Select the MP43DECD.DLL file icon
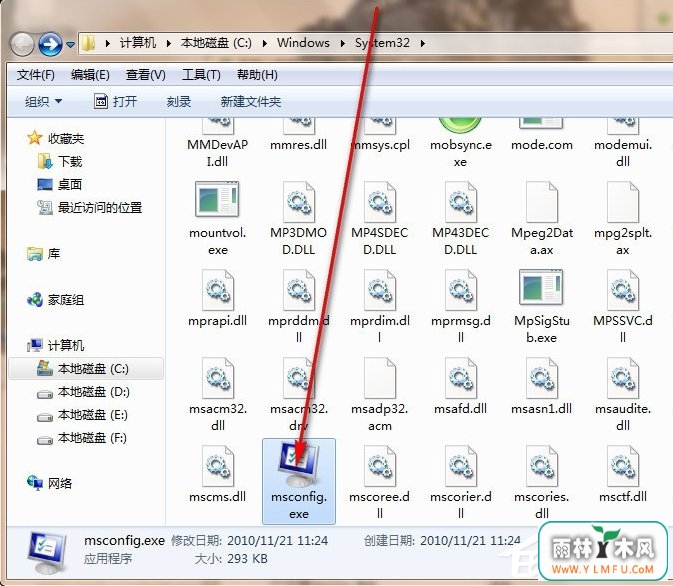This screenshot has width=673, height=586. tap(461, 201)
